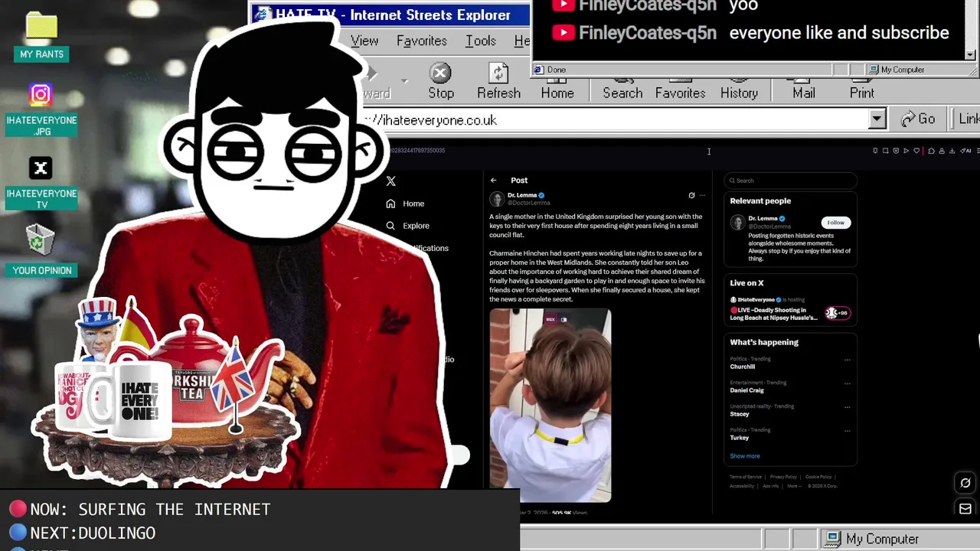Open Explore in X sidebar

pos(408,226)
